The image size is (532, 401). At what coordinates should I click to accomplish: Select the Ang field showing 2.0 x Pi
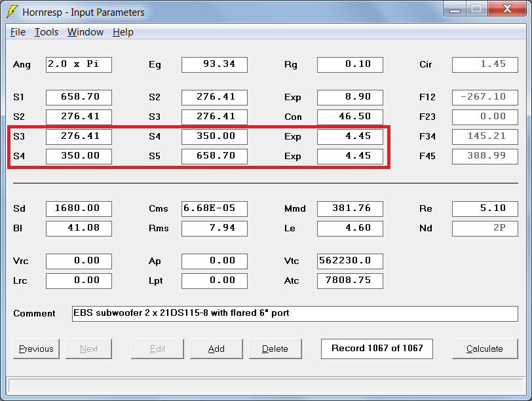(x=79, y=65)
